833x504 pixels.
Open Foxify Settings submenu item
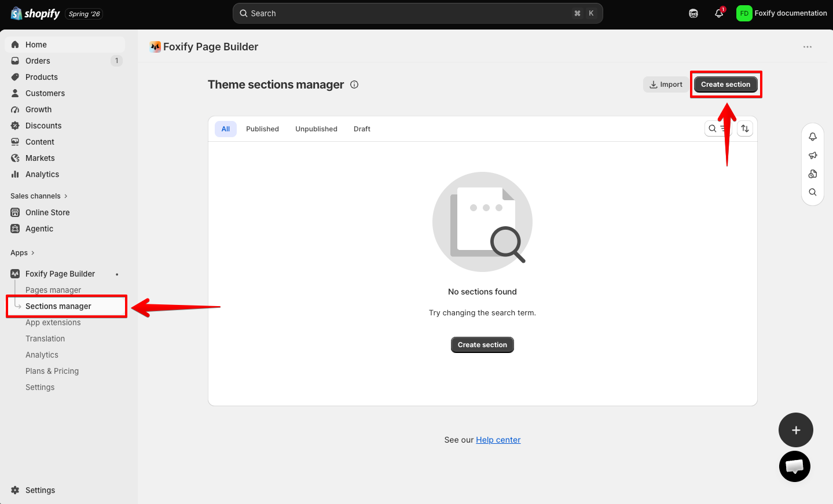pyautogui.click(x=40, y=387)
